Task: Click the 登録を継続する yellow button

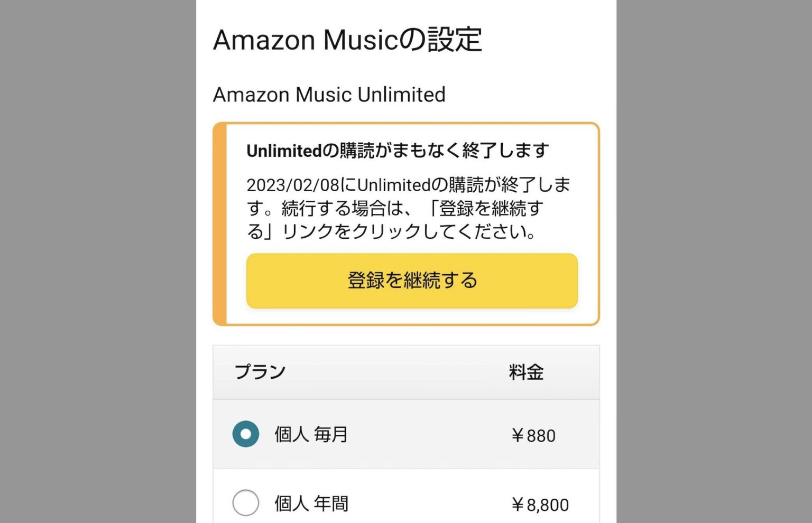Action: pos(412,281)
